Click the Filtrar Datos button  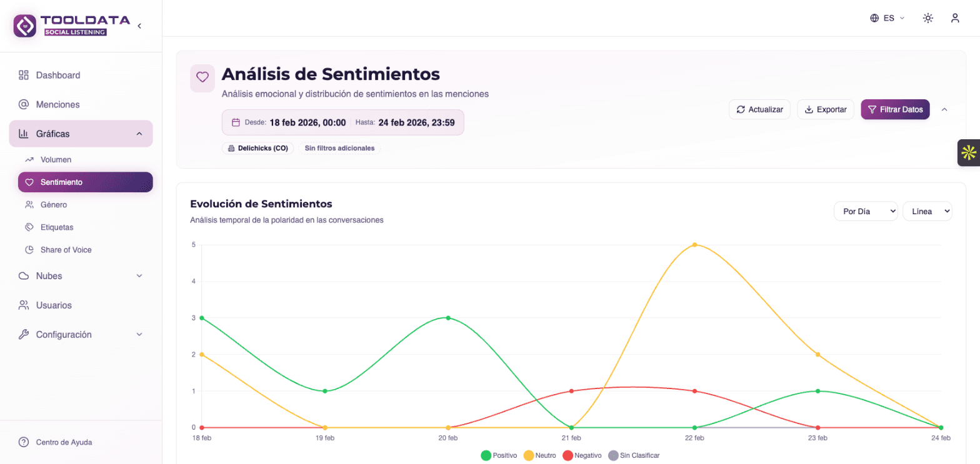click(x=895, y=109)
